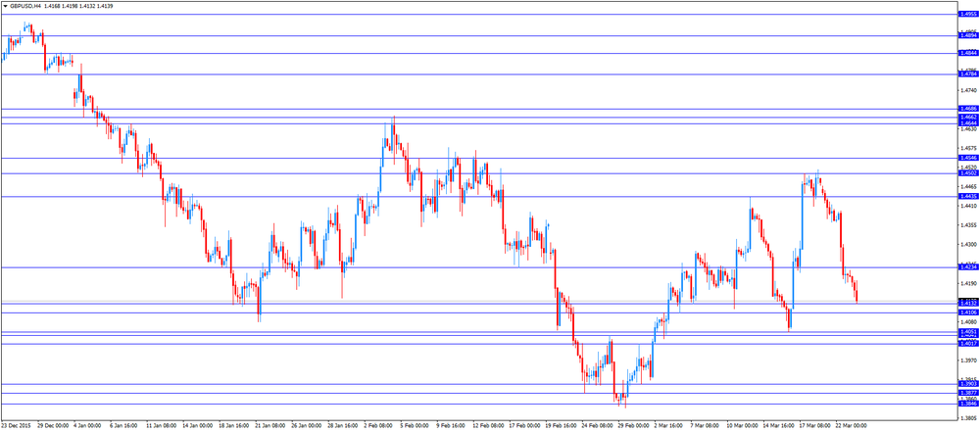Select the 1.4017 price level label
Screen dimensions: 980x432
tap(967, 344)
